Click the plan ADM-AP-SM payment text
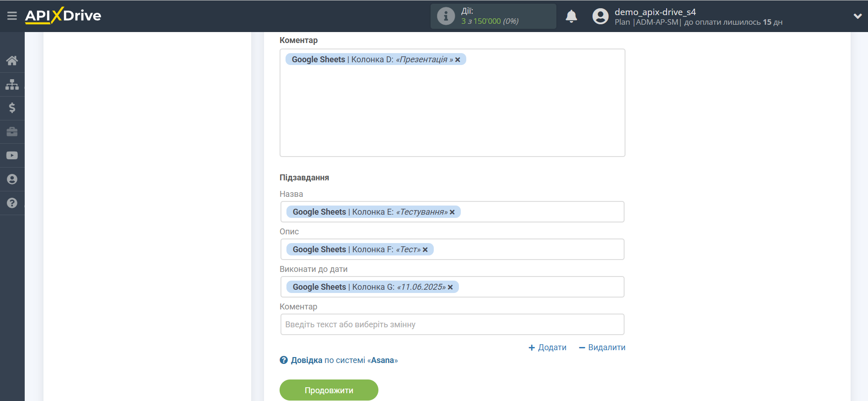The height and width of the screenshot is (401, 868). pos(698,22)
